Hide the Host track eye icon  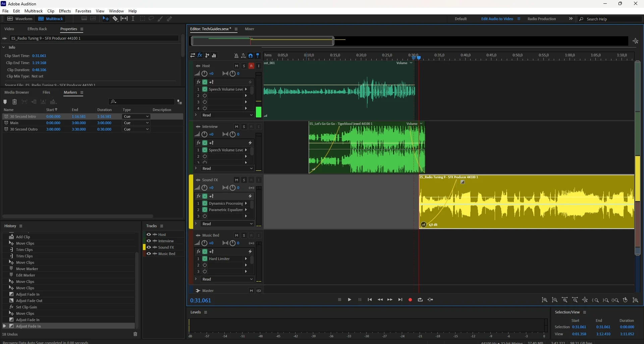tap(149, 235)
